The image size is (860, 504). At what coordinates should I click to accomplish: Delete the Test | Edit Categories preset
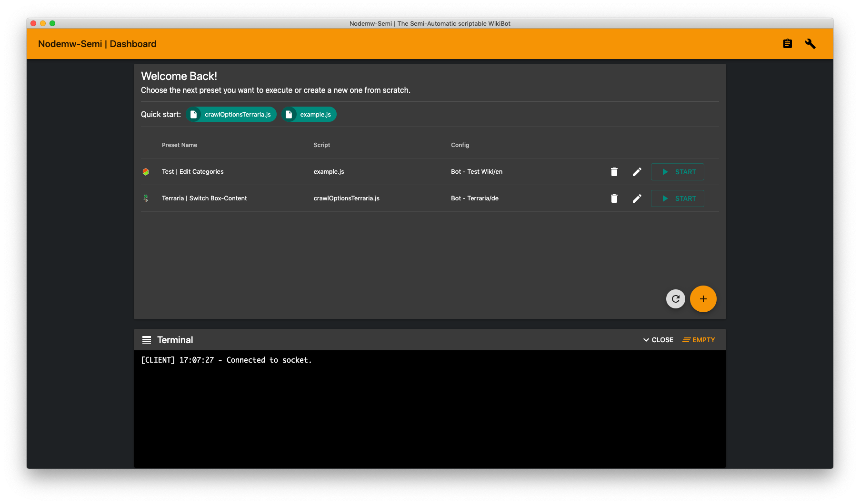614,172
